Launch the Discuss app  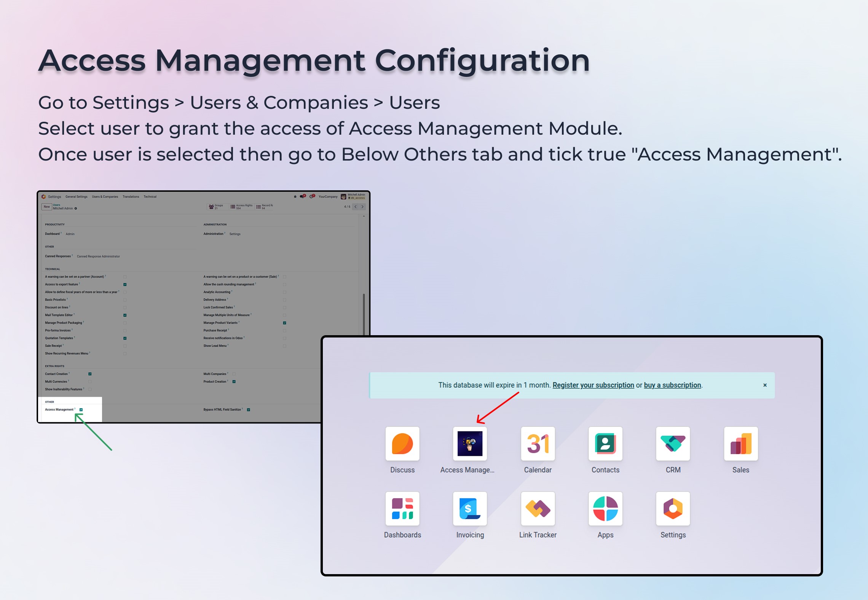(402, 444)
